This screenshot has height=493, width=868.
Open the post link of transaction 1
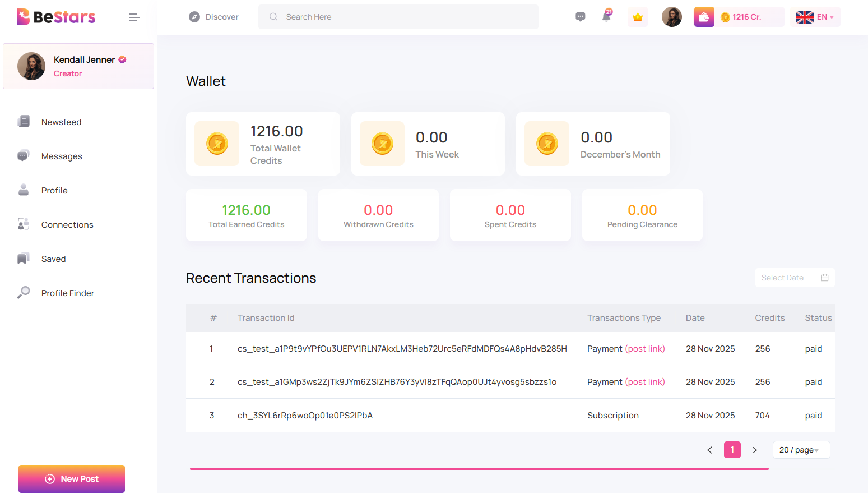click(644, 348)
